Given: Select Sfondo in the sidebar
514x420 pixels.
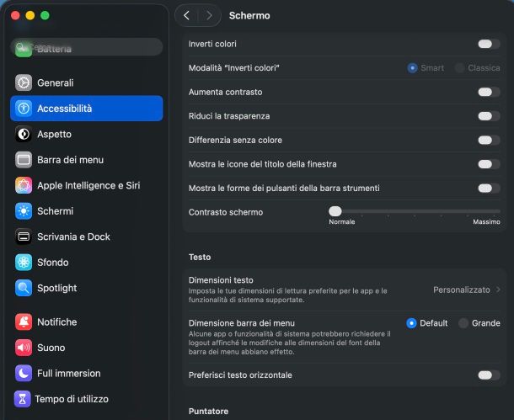Looking at the screenshot, I should (x=86, y=263).
